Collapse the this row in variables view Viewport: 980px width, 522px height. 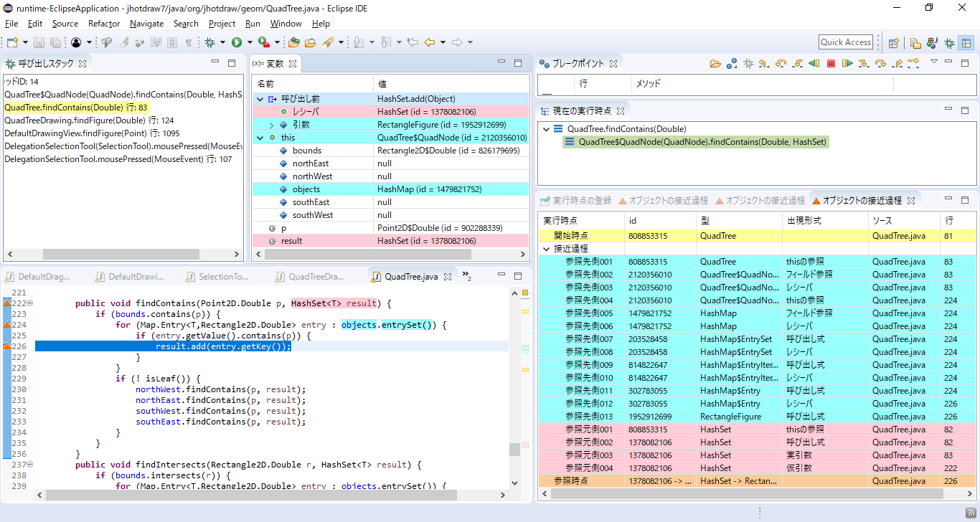pyautogui.click(x=260, y=138)
